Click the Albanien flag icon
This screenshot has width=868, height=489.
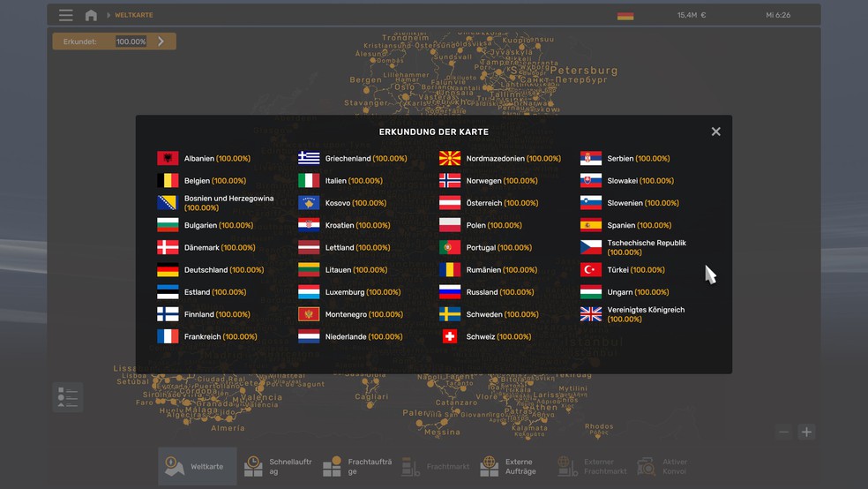(x=168, y=158)
